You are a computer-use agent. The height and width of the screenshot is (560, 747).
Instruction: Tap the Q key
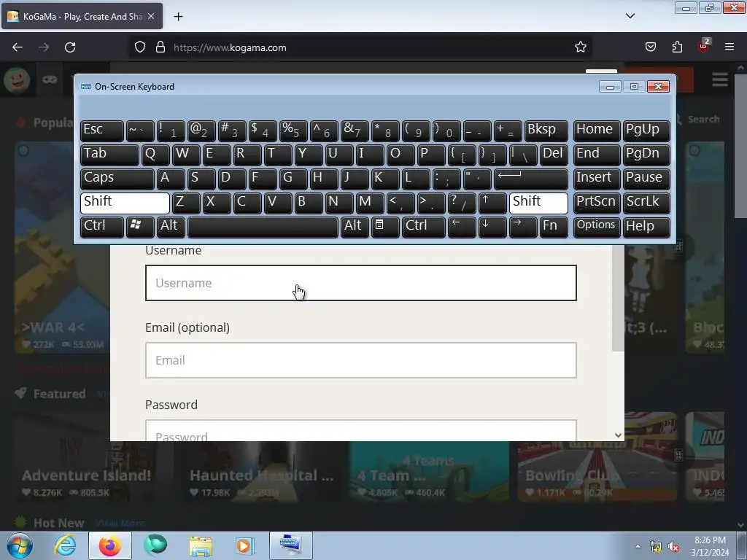[155, 155]
